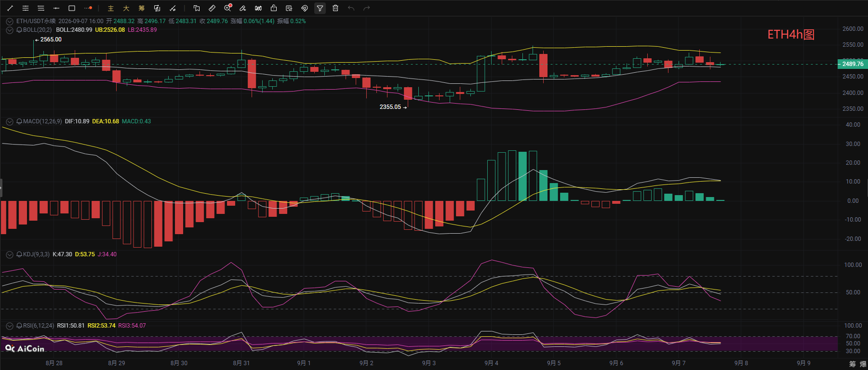Click the unlock drawings padlock icon
Viewport: 868px width, 370px height.
tap(274, 8)
